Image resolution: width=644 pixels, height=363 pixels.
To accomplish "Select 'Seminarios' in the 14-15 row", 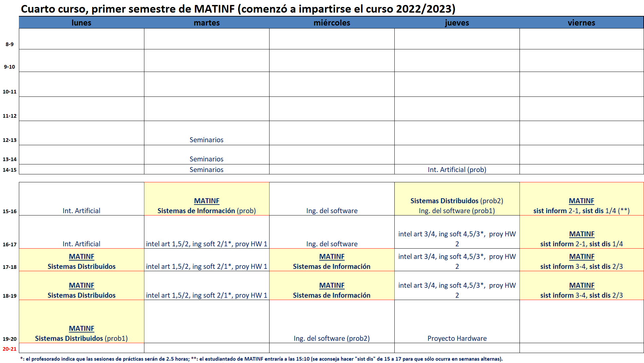I will tap(207, 170).
